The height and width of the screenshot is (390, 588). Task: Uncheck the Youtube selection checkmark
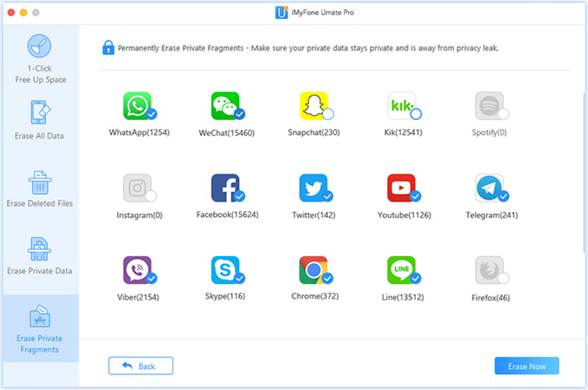click(416, 195)
